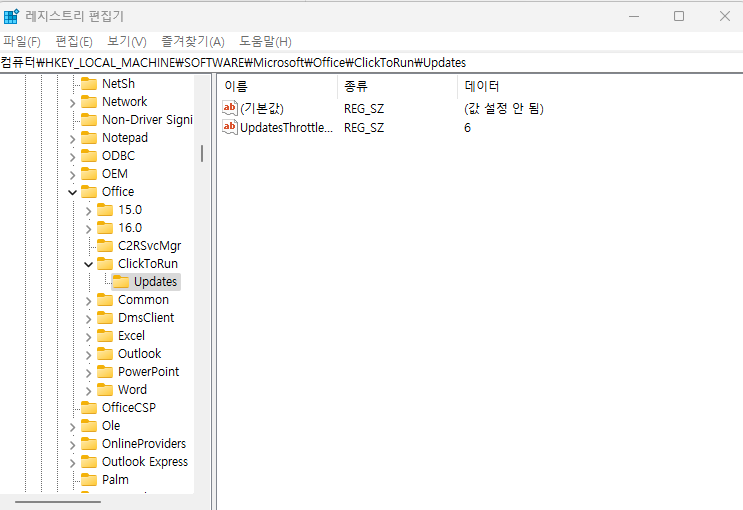The image size is (743, 510).
Task: Click the OnlineProviders folder icon
Action: (89, 444)
